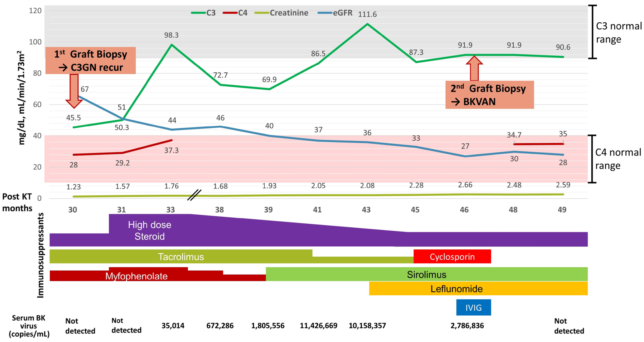Click the orange Leflunomide bar
The height and width of the screenshot is (342, 644).
[456, 289]
